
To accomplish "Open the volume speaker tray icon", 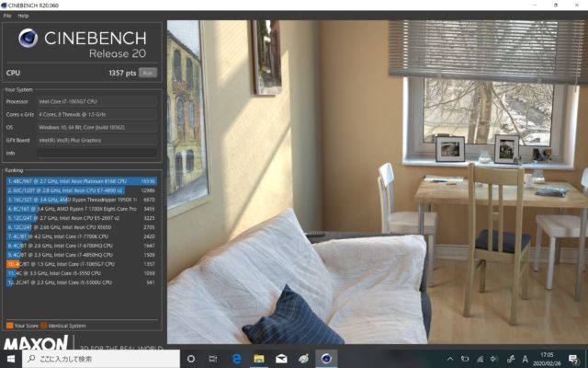I will pos(494,359).
